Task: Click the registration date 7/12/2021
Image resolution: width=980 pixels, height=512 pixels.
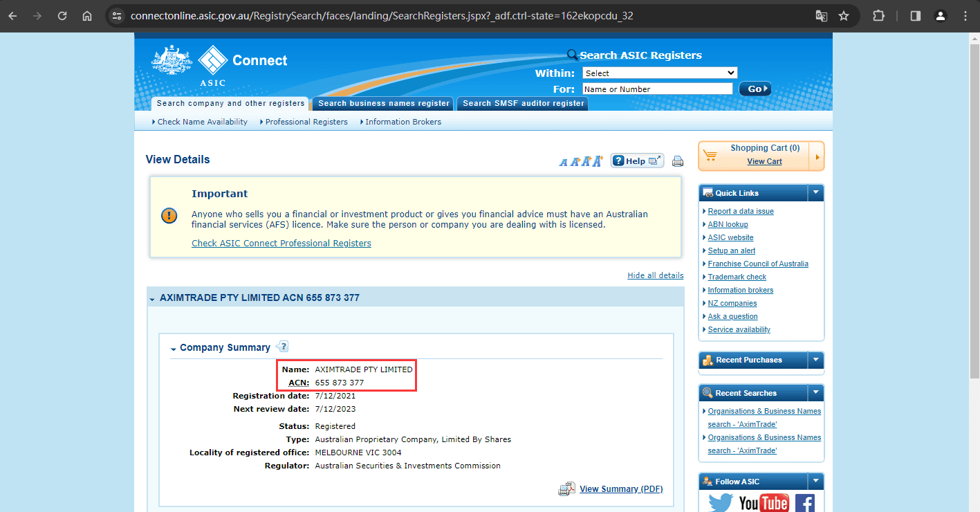Action: tap(335, 396)
